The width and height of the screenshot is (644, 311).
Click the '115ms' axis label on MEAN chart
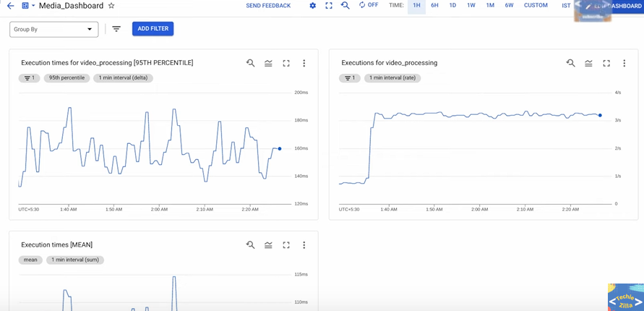pos(301,274)
